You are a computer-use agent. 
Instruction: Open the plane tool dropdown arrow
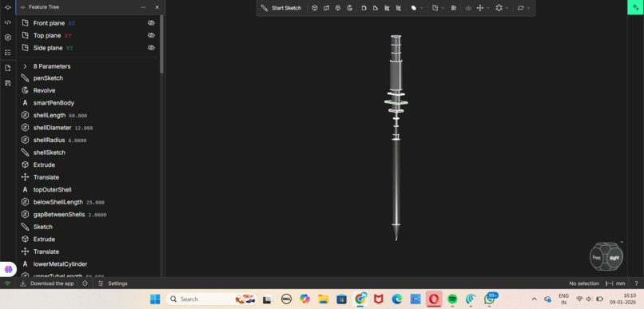point(443,8)
